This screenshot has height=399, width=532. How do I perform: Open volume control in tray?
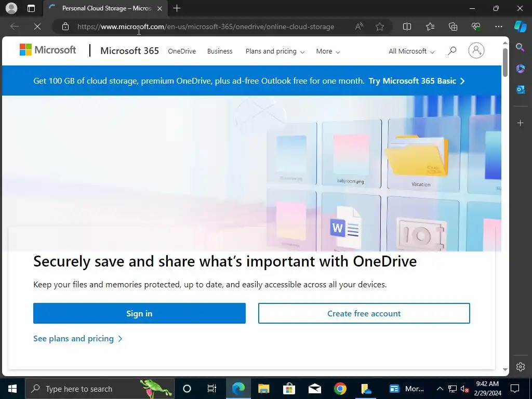click(464, 389)
